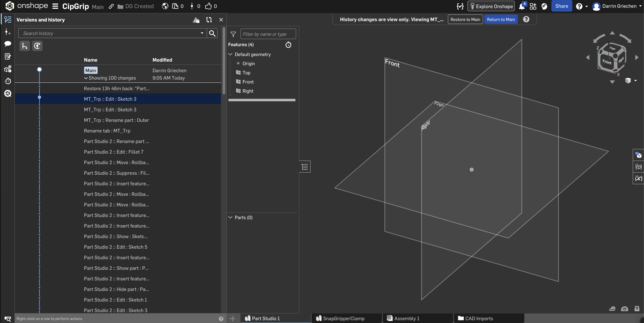Click the rollback timer icon beside Features
This screenshot has width=644, height=323.
288,45
